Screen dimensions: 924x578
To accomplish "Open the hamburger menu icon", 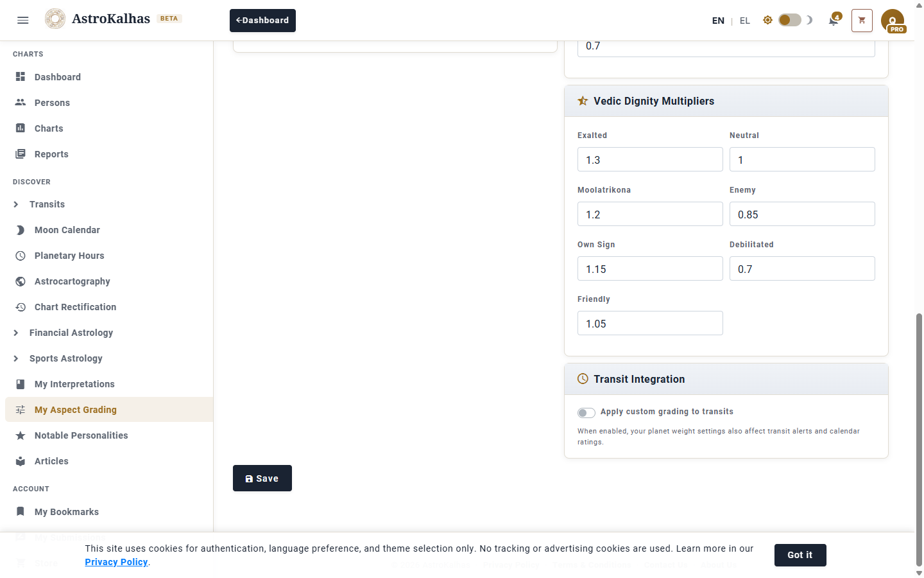I will pyautogui.click(x=23, y=20).
